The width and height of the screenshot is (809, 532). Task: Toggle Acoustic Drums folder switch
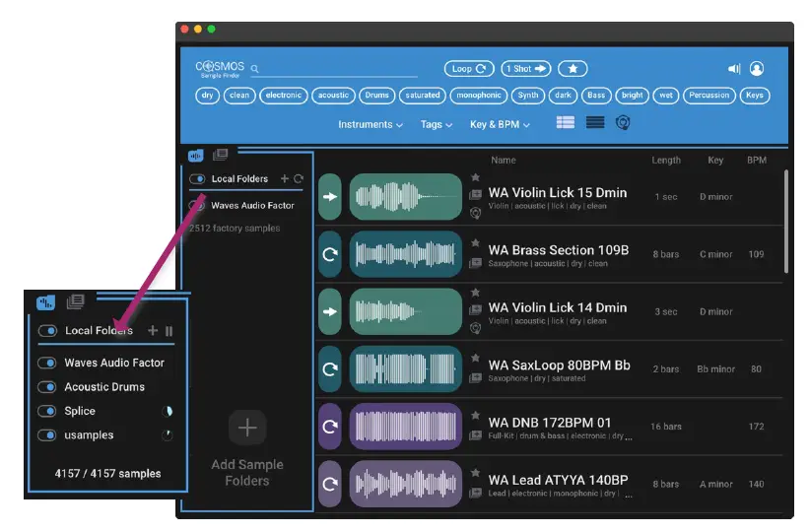47,387
